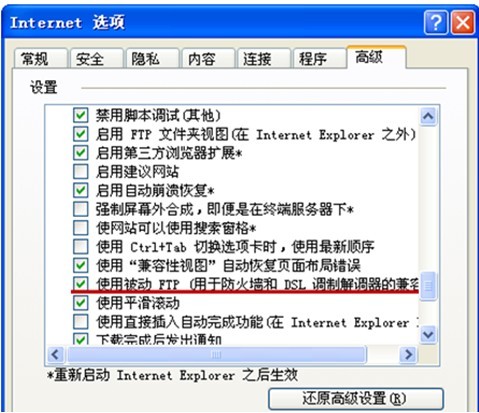Click the horizontal scrollbar thumb

click(216, 354)
